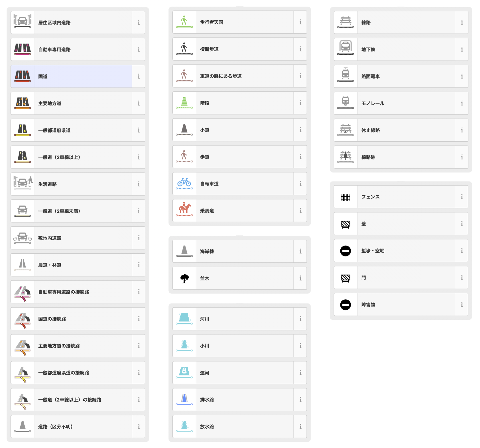The width and height of the screenshot is (480, 448).
Task: Select the 乗馬道 horse rider icon
Action: click(184, 209)
